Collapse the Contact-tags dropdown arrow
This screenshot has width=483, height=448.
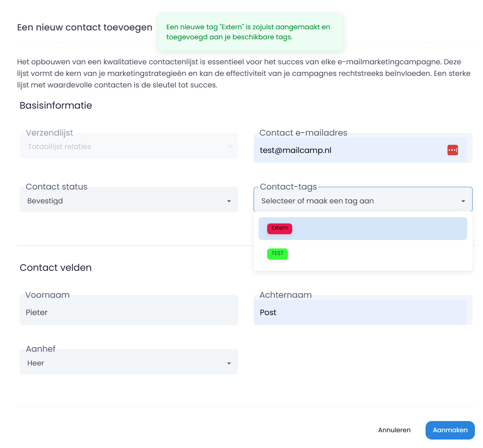[x=463, y=201]
